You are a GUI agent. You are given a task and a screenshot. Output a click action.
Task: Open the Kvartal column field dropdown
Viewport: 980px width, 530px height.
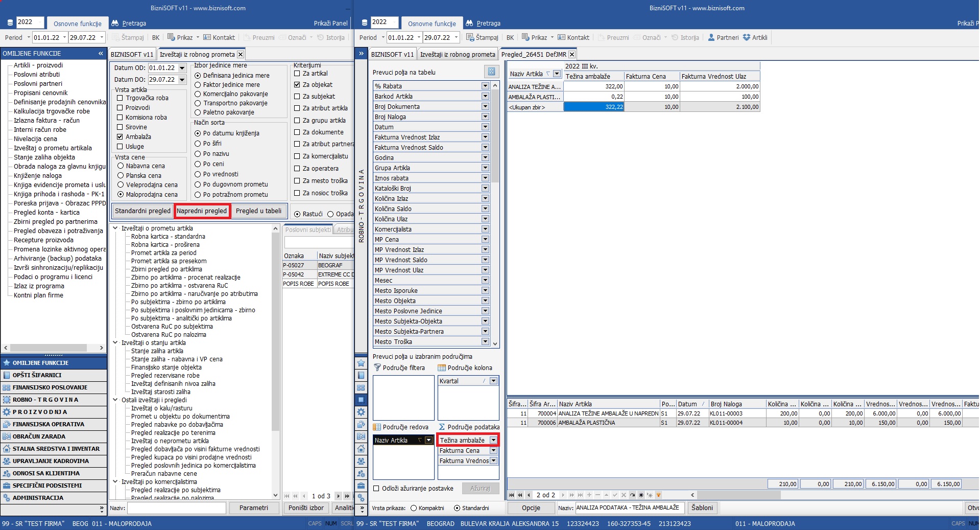(x=493, y=381)
